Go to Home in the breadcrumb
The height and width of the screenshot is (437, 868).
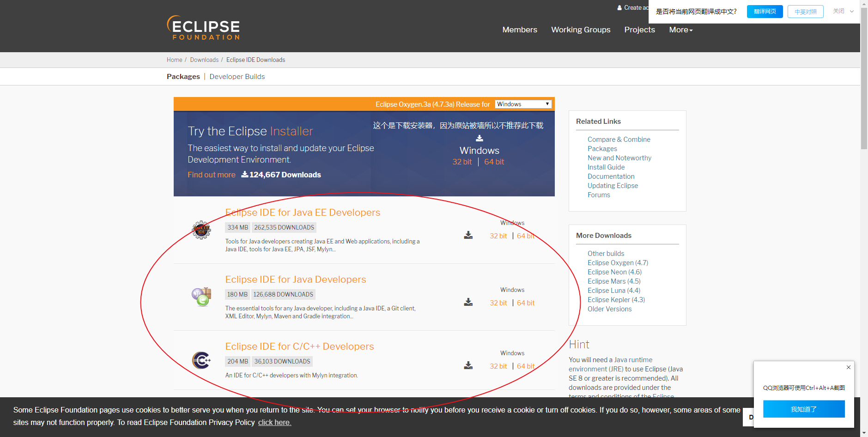pyautogui.click(x=175, y=60)
